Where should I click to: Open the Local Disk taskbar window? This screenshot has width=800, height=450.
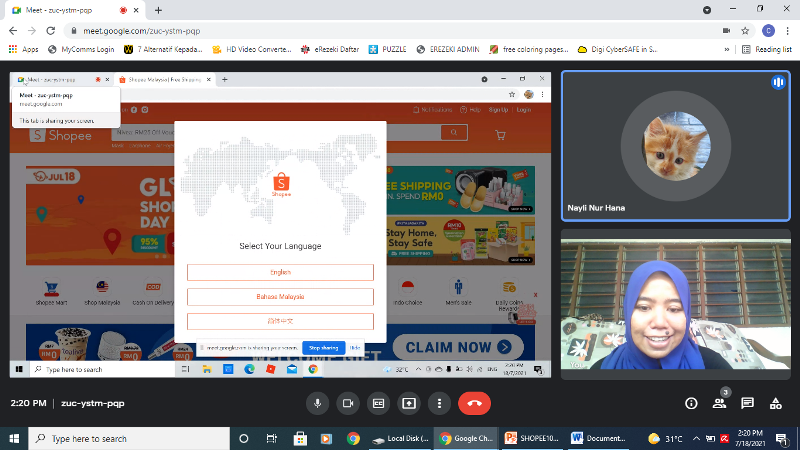tap(400, 438)
